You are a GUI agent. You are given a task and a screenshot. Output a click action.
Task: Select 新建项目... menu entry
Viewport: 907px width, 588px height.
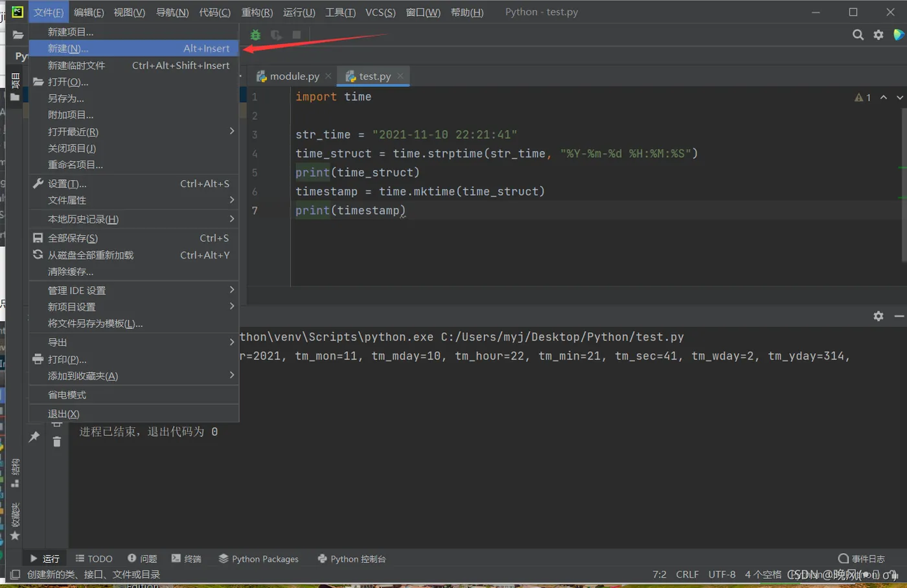tap(134, 32)
